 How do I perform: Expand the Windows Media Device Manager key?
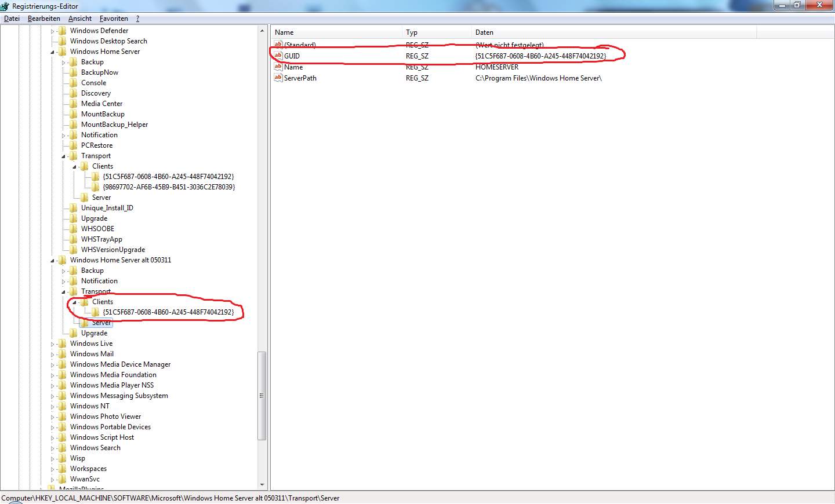coord(53,365)
